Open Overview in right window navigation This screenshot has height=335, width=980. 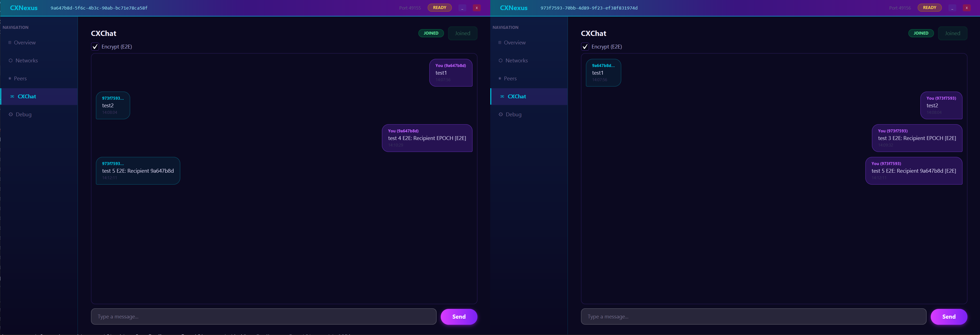(529, 42)
